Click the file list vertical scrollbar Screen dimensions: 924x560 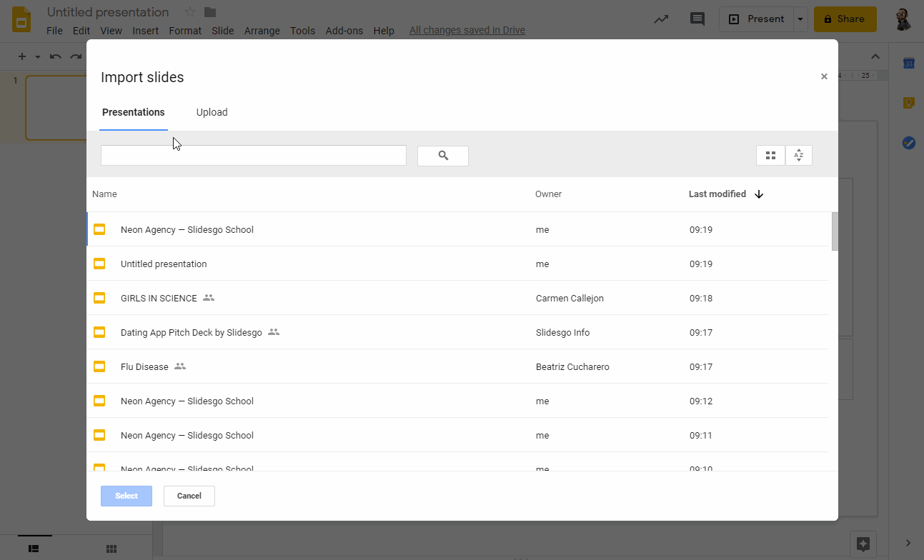coord(835,231)
